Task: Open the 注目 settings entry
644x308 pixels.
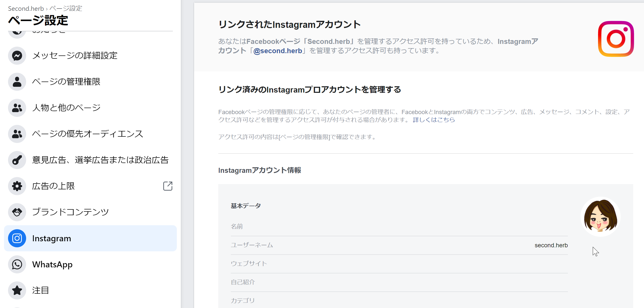Action: point(90,290)
